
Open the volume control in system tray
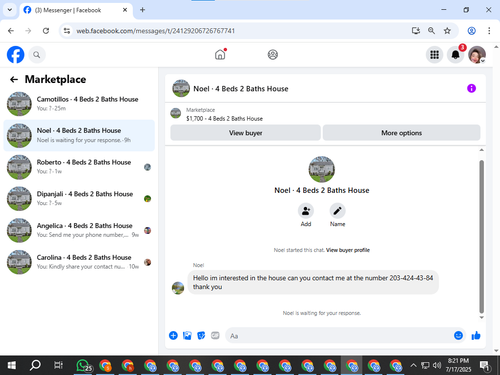tap(436, 365)
